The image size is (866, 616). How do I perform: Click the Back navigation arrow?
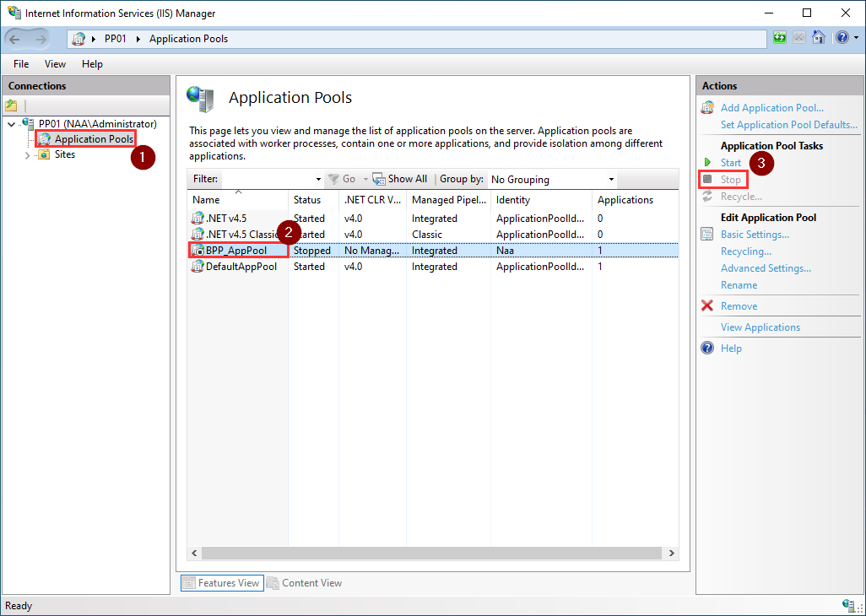click(x=15, y=39)
